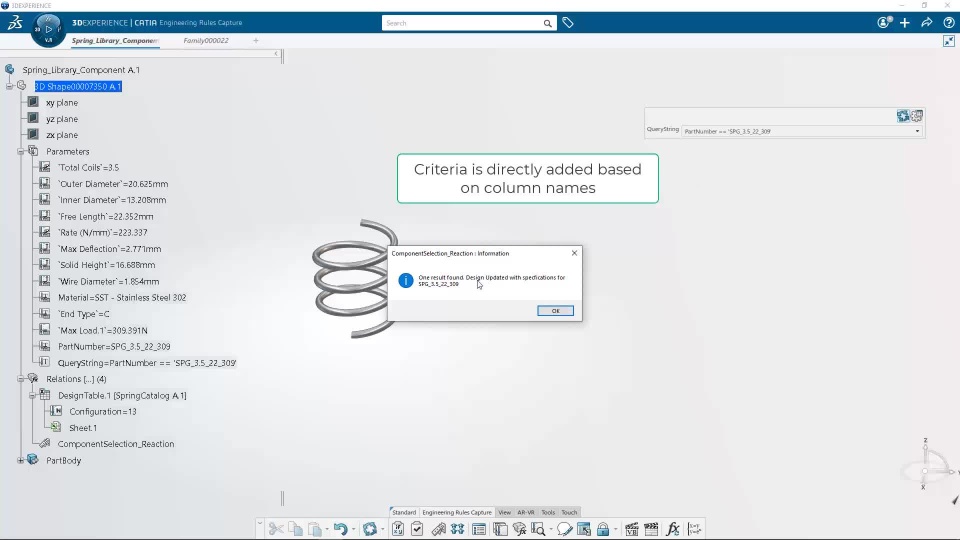The width and height of the screenshot is (960, 540).
Task: Click the fx with shape Knowledge icon
Action: click(x=519, y=529)
